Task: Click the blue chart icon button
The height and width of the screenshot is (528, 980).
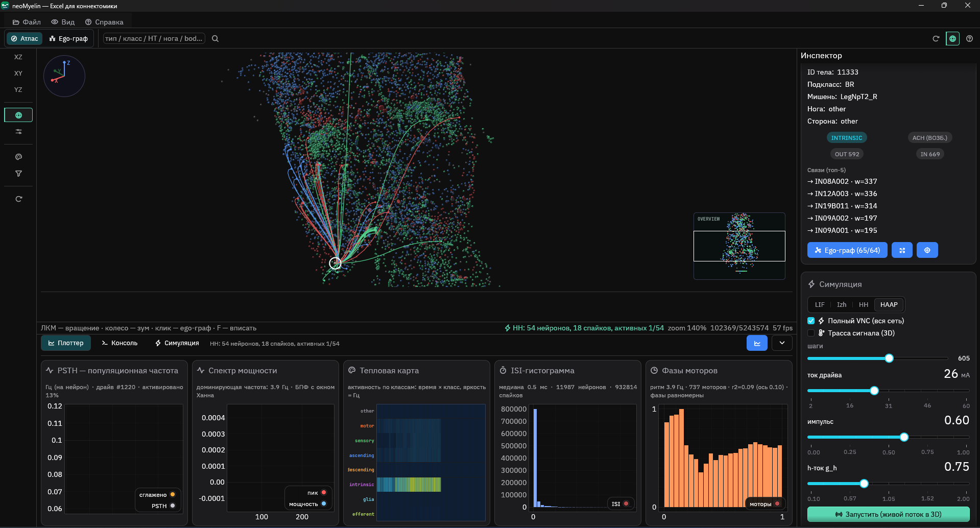Action: [757, 343]
